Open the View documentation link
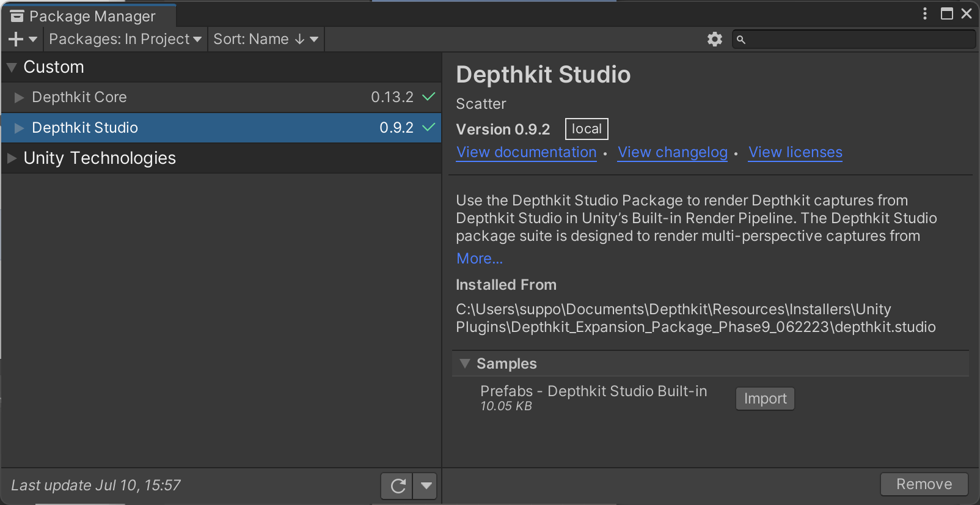Screen dimensions: 980x505 coord(526,152)
